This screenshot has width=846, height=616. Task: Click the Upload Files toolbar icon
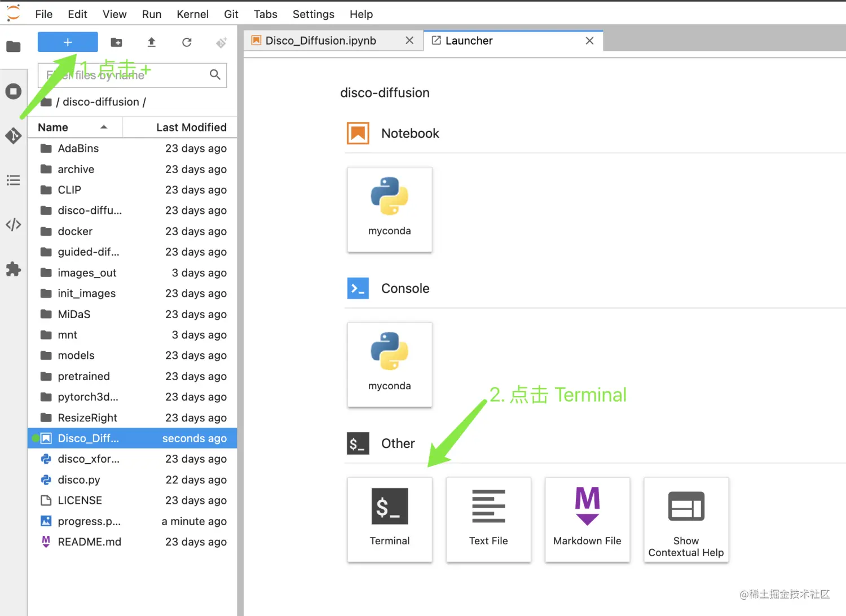tap(151, 42)
